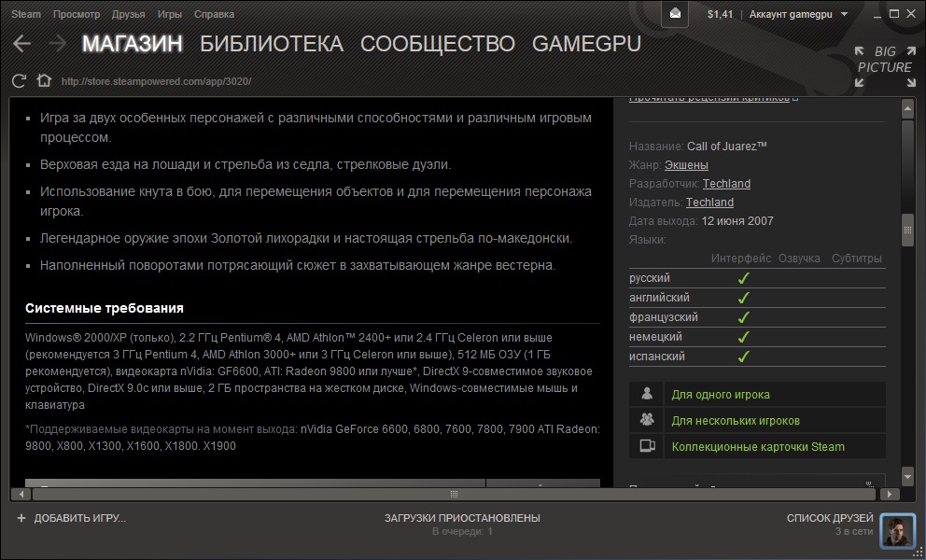Go forward with the right arrow
This screenshot has width=926, height=560.
tap(57, 43)
